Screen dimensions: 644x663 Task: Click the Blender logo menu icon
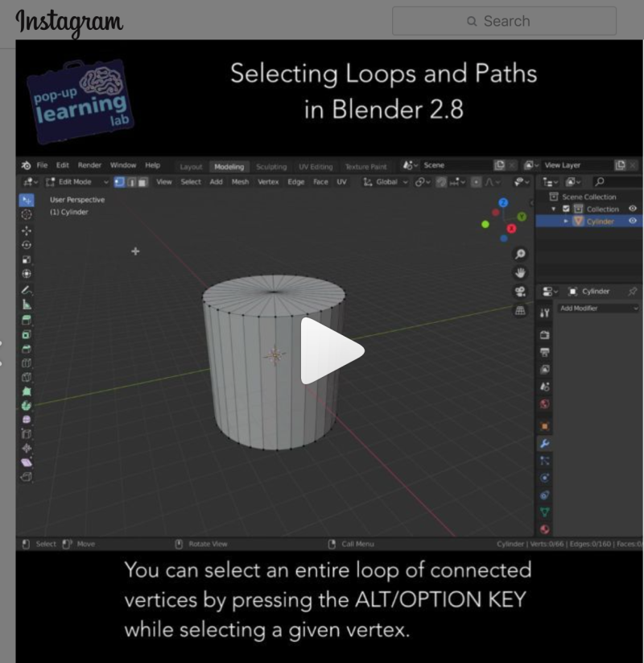pyautogui.click(x=27, y=165)
